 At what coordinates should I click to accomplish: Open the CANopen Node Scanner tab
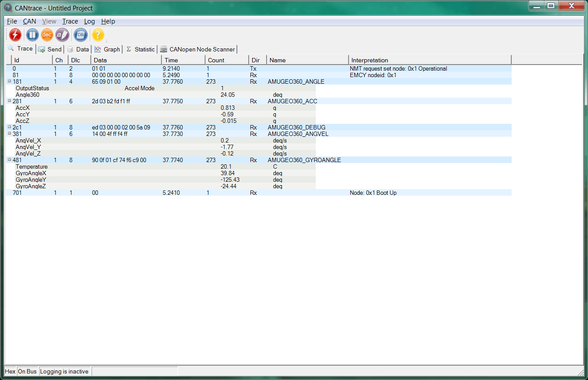pyautogui.click(x=197, y=49)
